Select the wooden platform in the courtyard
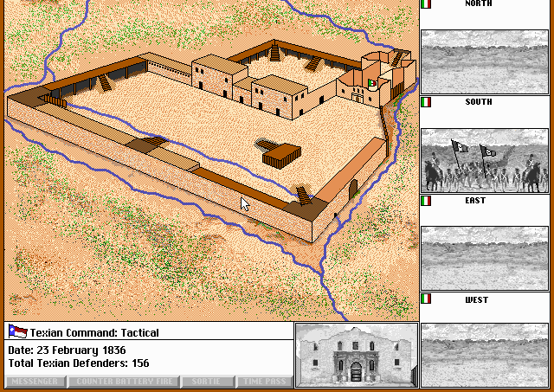Viewport: 554px width, 392px height. [279, 154]
